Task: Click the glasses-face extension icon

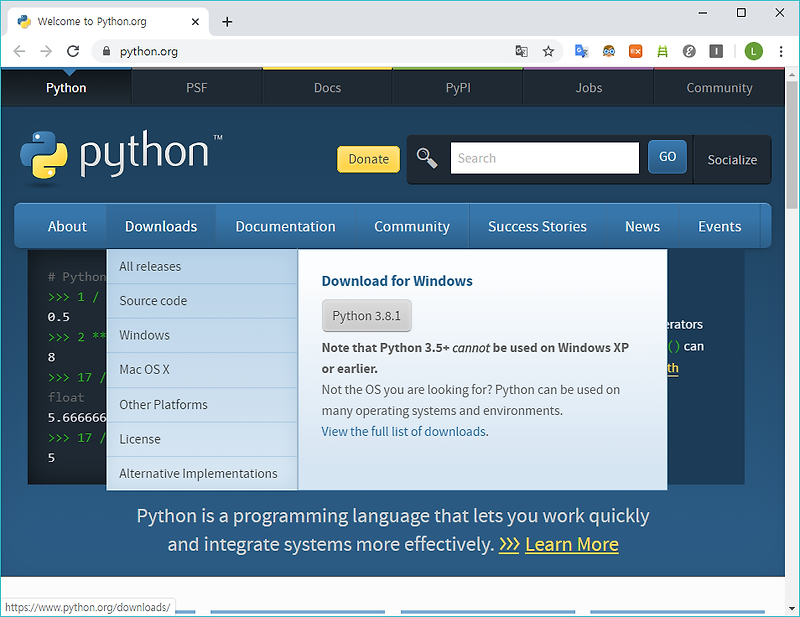Action: tap(608, 51)
